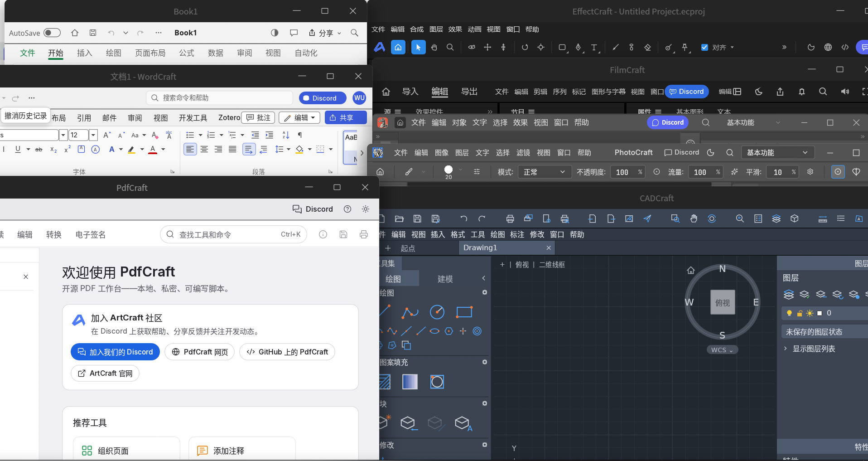868x461 pixels.
Task: Open the font size dropdown in WordCraft
Action: click(93, 135)
